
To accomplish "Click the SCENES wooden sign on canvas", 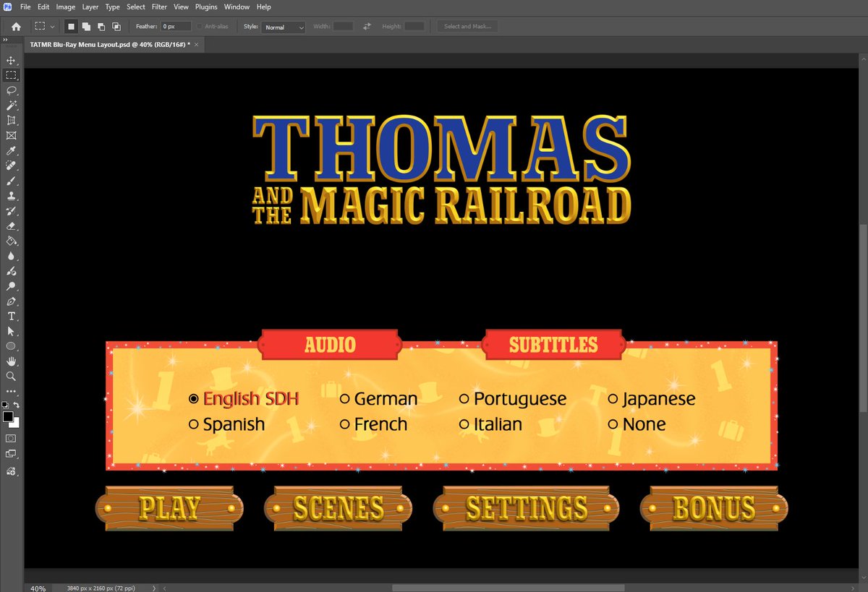I will click(x=338, y=508).
